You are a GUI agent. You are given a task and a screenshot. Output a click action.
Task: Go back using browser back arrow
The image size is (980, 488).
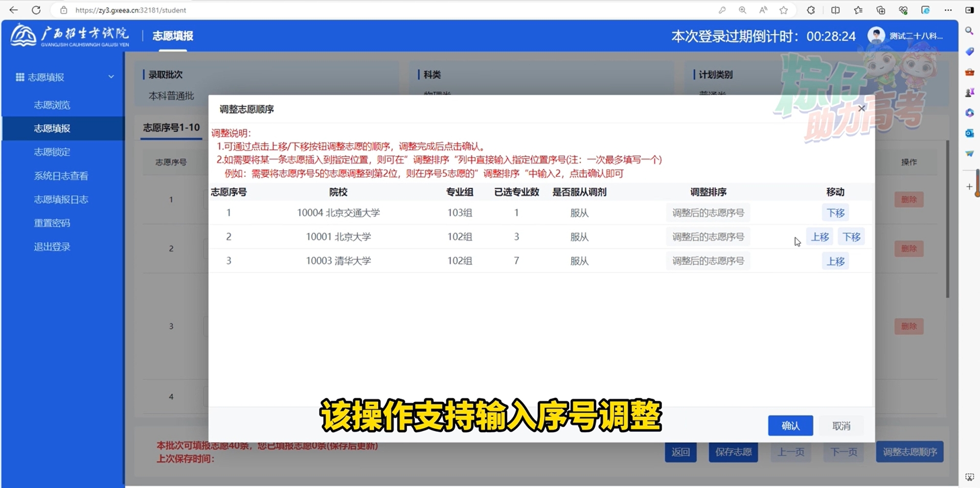click(14, 10)
